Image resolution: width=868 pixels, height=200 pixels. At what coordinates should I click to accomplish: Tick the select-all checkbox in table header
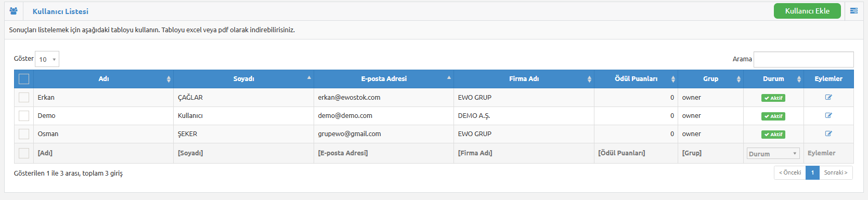coord(24,79)
